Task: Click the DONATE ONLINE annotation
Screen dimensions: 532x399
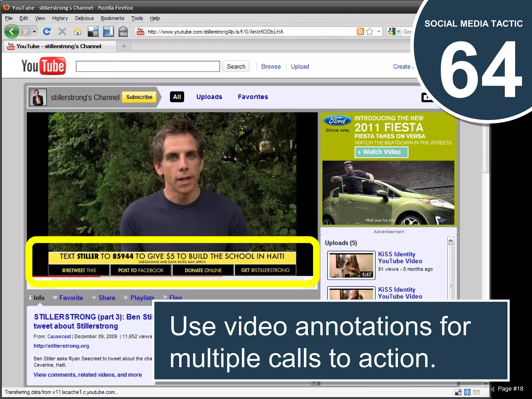Action: (x=203, y=270)
